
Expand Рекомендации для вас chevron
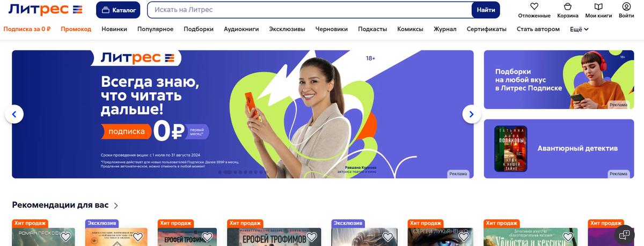(x=116, y=205)
